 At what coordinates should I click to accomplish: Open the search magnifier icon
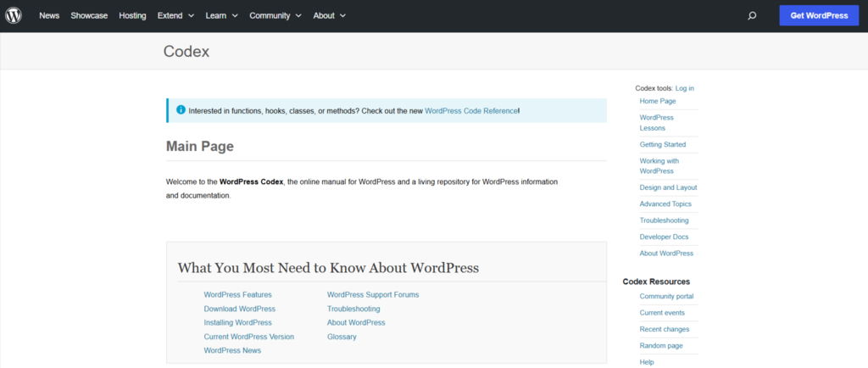click(752, 15)
